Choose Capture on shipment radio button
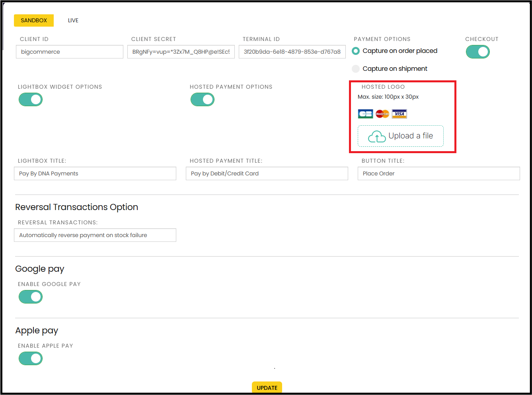Screen dimensions: 532x395 click(356, 69)
